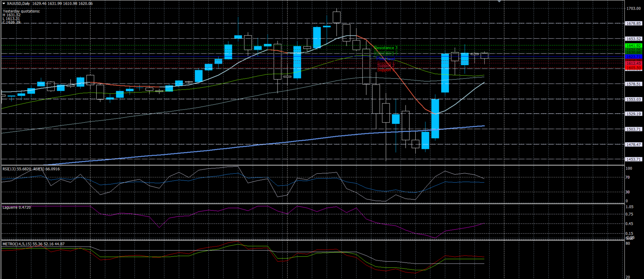This screenshot has height=279, width=644.
Task: Click the 0.45 level on Laguerre scale
Action: pyautogui.click(x=629, y=224)
